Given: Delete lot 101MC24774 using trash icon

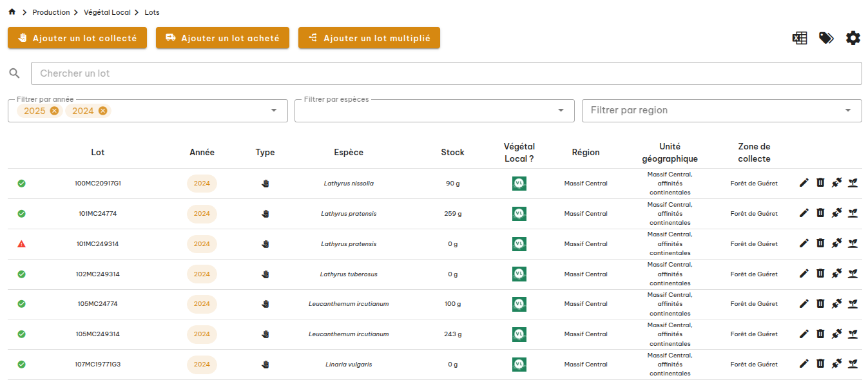Looking at the screenshot, I should coord(820,213).
